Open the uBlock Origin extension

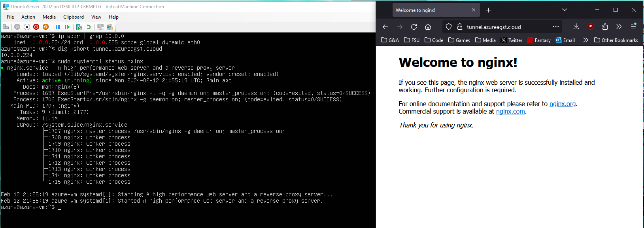click(591, 27)
